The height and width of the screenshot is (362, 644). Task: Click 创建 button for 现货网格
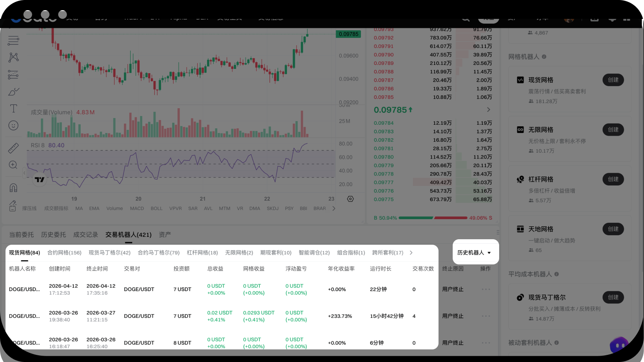pos(613,80)
